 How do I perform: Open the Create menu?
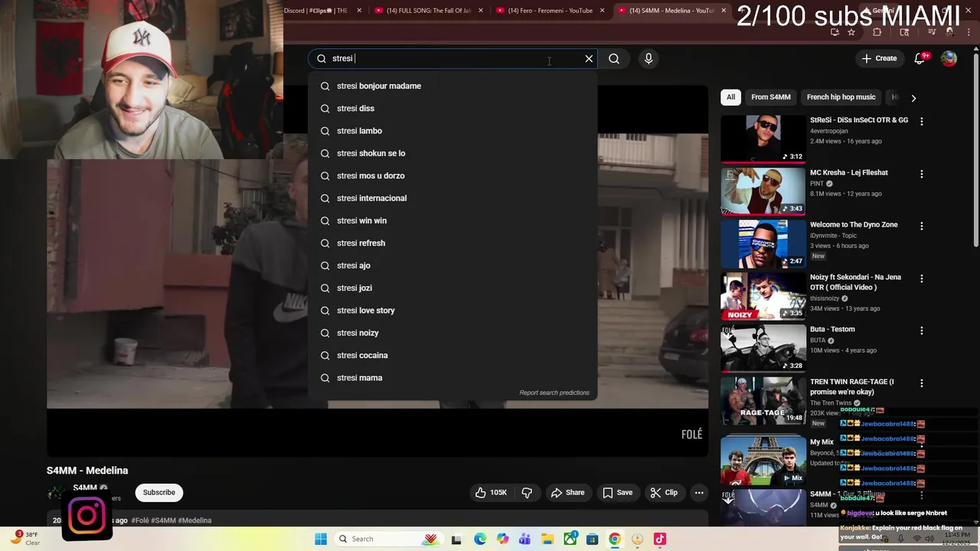(879, 58)
